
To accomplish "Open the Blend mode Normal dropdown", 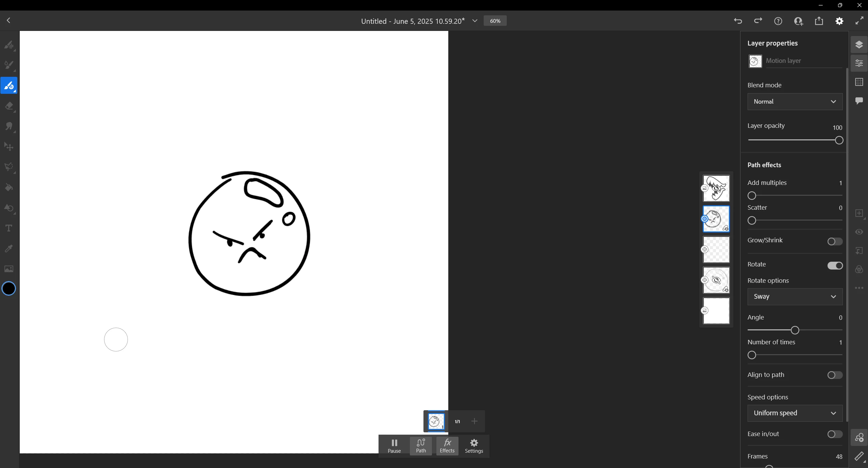I will point(795,102).
